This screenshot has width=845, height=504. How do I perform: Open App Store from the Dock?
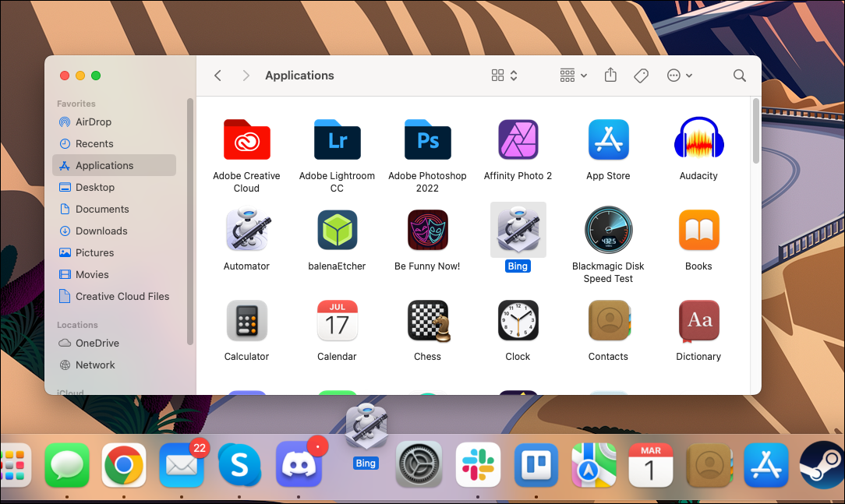[765, 465]
